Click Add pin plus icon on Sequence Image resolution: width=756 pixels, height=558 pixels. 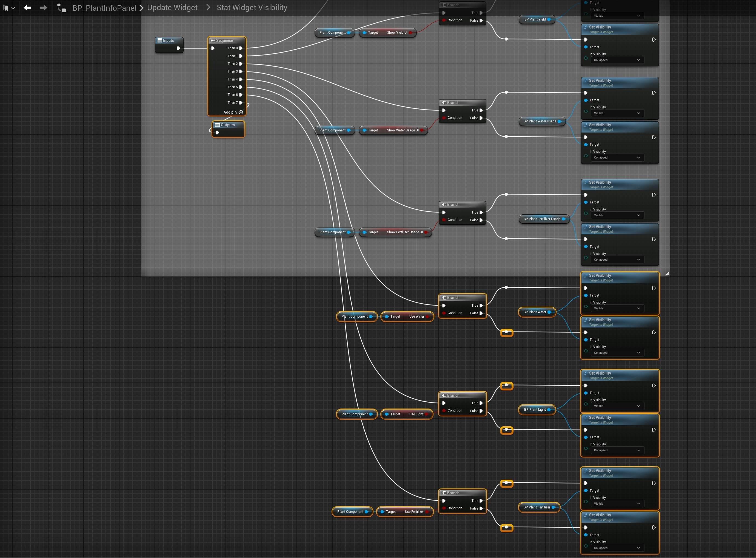click(241, 112)
